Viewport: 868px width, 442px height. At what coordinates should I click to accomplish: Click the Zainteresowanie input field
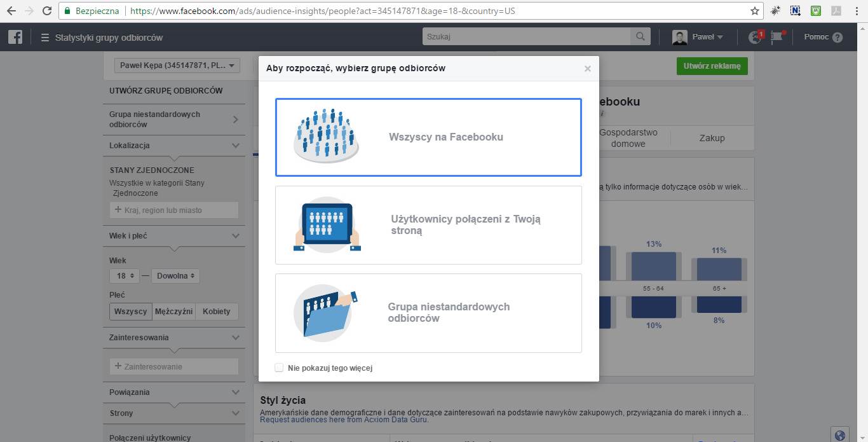pyautogui.click(x=174, y=366)
